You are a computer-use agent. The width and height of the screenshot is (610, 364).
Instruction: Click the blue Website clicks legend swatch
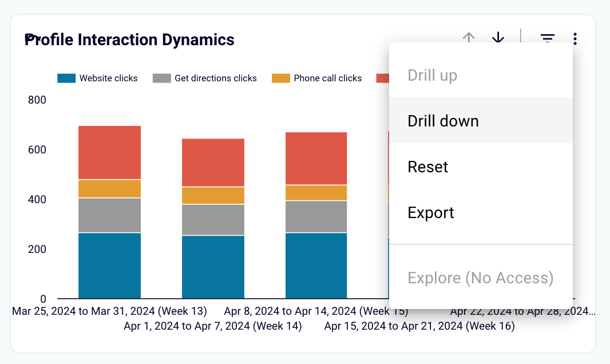click(x=66, y=78)
